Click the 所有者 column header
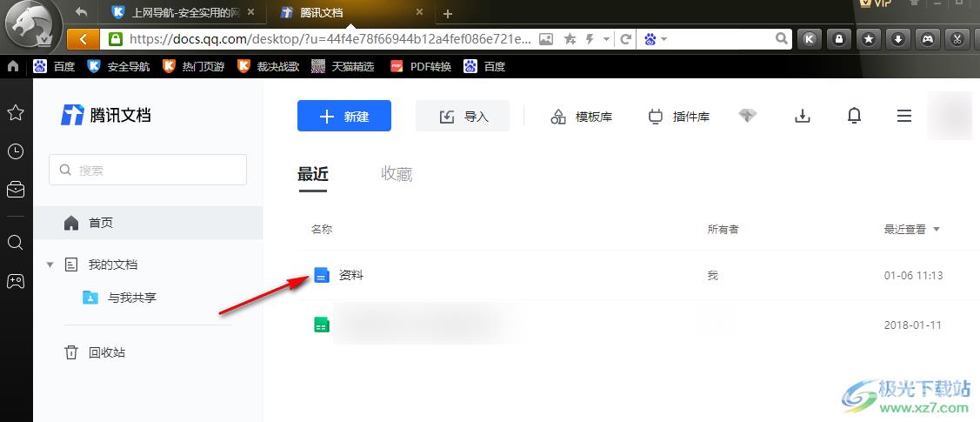Viewport: 980px width, 422px height. coord(723,230)
